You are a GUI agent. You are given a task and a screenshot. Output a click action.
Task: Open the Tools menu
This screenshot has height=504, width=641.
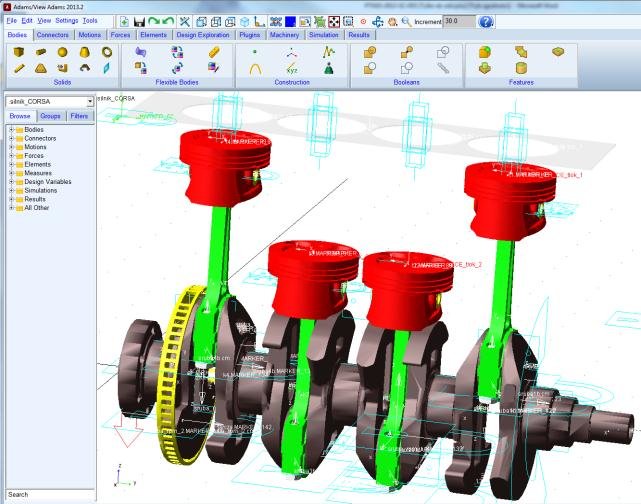pos(90,20)
